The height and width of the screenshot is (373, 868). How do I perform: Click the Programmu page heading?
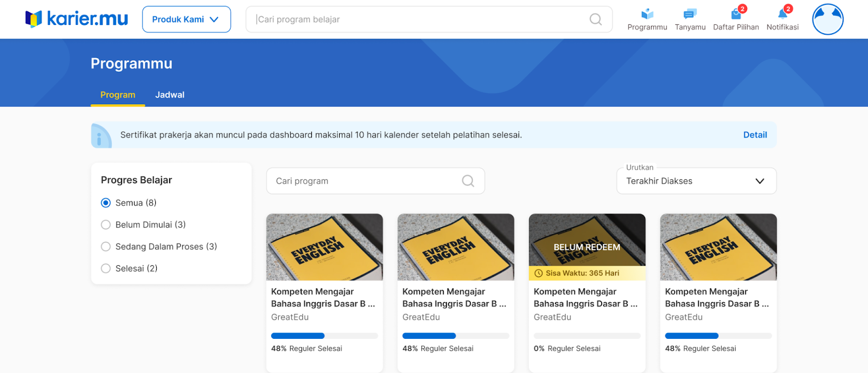click(131, 63)
